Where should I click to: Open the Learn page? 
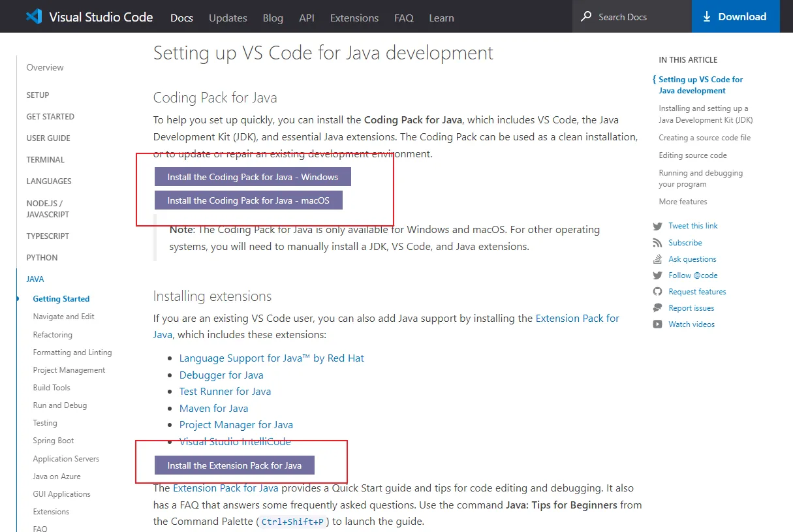[441, 18]
